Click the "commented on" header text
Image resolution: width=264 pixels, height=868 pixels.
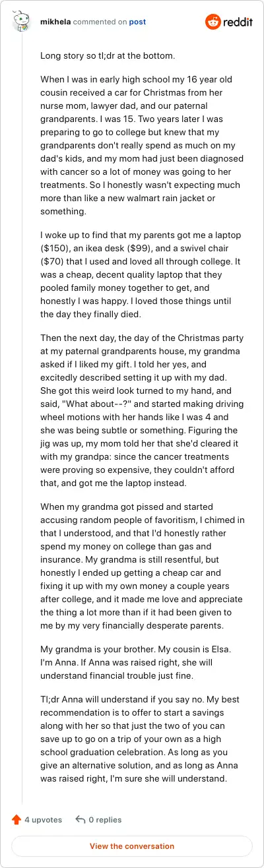pos(100,22)
